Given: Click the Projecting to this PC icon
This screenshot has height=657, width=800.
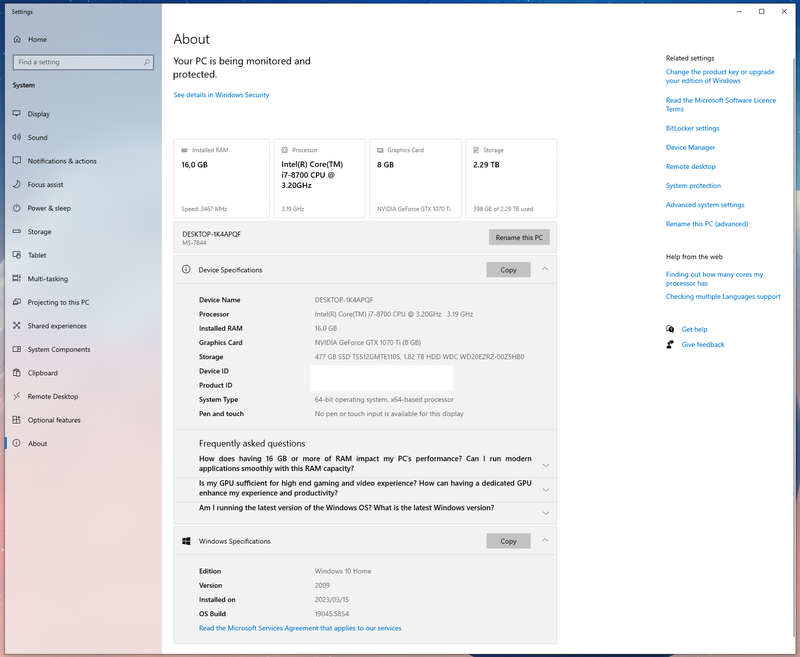Looking at the screenshot, I should [x=17, y=301].
